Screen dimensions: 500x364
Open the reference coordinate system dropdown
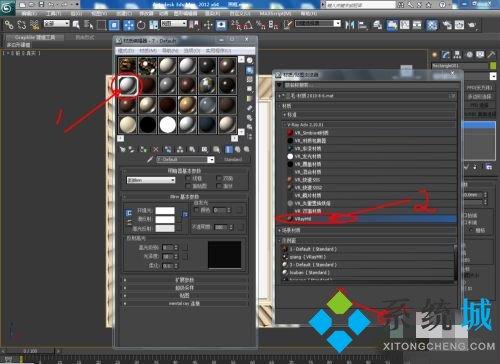coord(174,24)
